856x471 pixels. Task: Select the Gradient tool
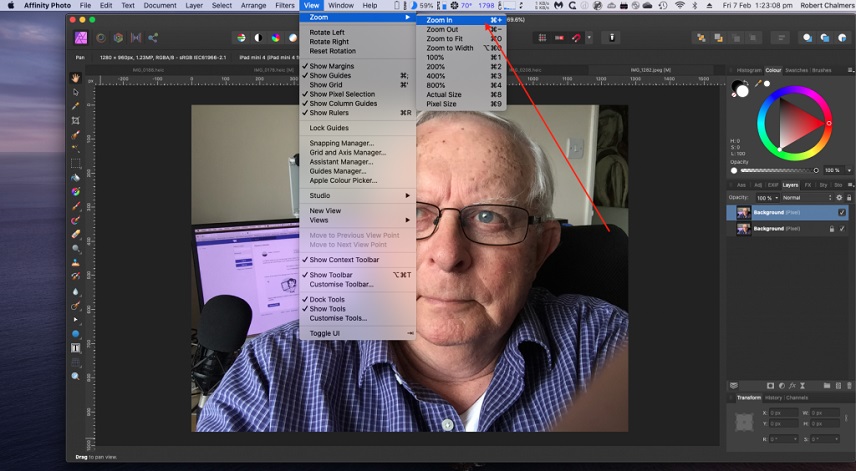(x=75, y=192)
